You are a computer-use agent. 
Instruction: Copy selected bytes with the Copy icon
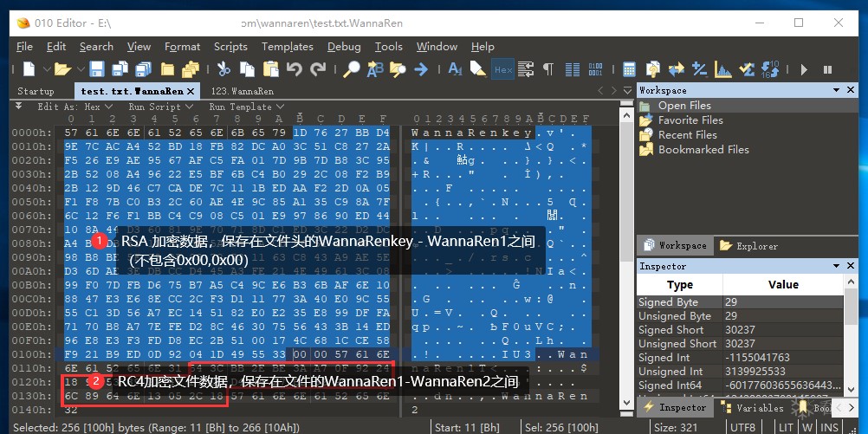247,69
